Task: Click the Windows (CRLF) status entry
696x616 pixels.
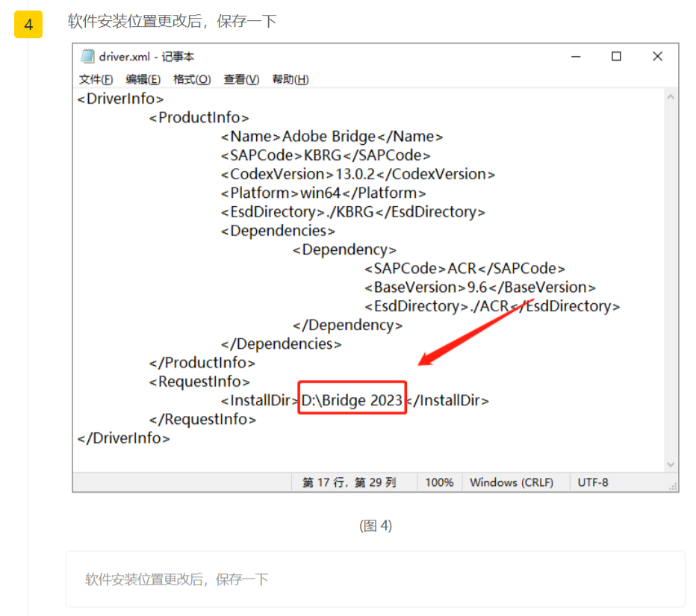Action: (512, 482)
